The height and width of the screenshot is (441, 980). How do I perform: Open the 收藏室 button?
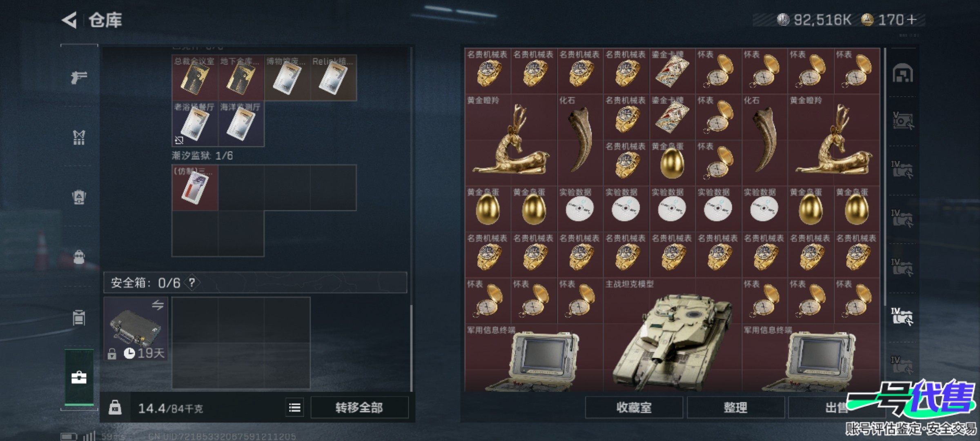click(634, 407)
